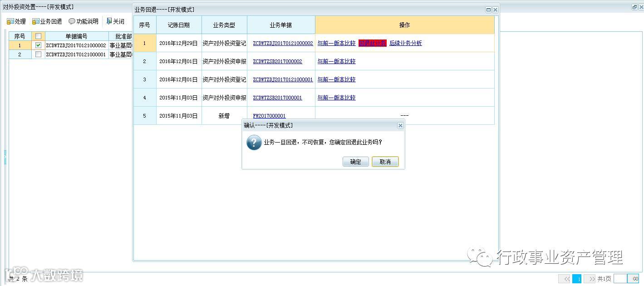The height and width of the screenshot is (286, 644).
Task: Click 与前一版本比较 in row 1
Action: 336,43
